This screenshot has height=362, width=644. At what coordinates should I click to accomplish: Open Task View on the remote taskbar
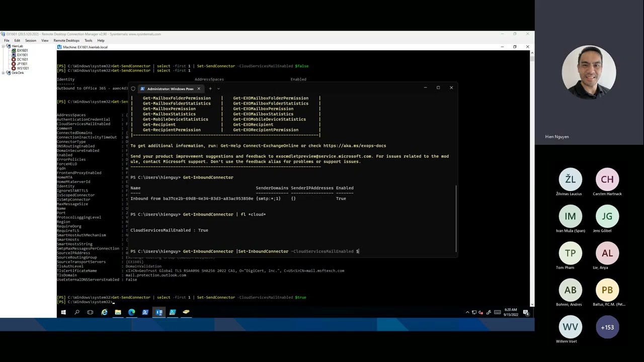90,312
